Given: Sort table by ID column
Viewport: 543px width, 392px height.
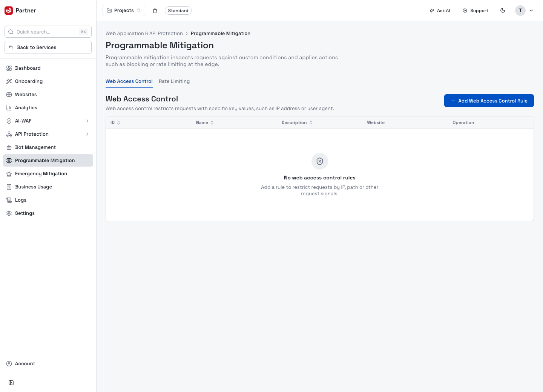Looking at the screenshot, I should point(115,123).
